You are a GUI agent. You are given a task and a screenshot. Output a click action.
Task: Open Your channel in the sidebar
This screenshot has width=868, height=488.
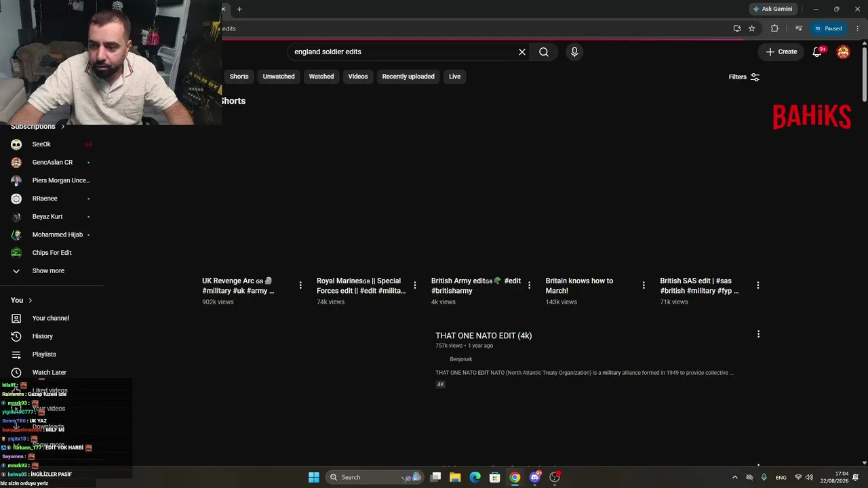[x=52, y=318]
